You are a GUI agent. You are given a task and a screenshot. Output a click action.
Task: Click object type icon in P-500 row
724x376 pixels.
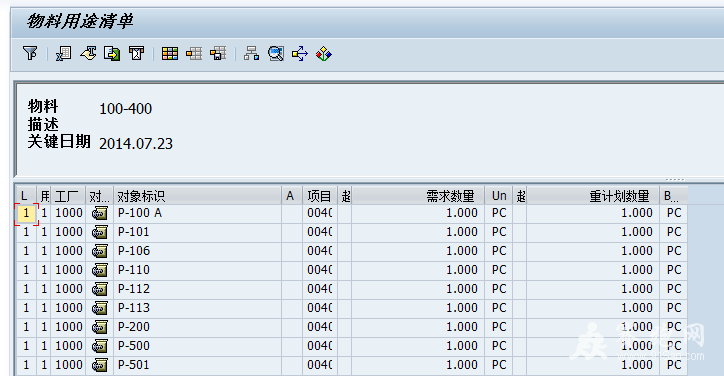pos(99,346)
